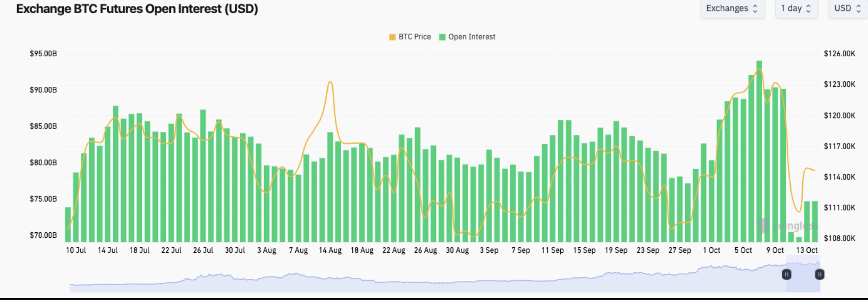Click the "$126.00K" right axis label
868x300 pixels.
click(x=839, y=54)
